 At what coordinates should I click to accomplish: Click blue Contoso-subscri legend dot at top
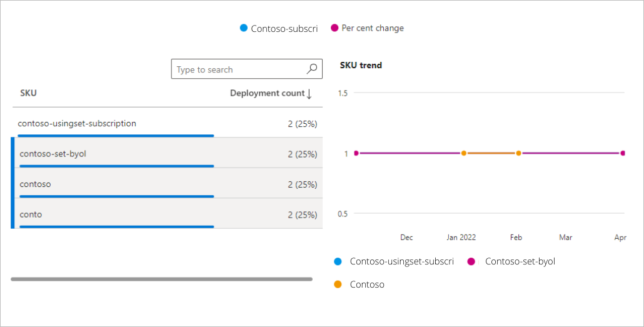point(244,28)
